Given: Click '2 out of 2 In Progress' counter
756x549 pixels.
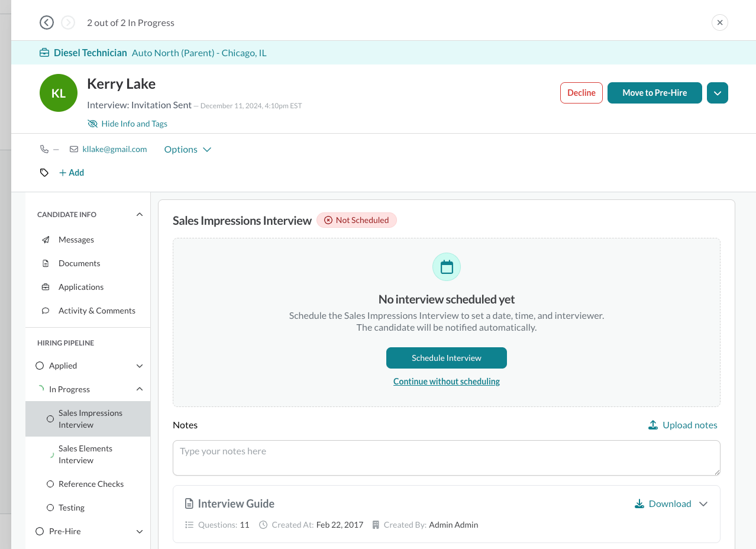Looking at the screenshot, I should click(x=131, y=22).
